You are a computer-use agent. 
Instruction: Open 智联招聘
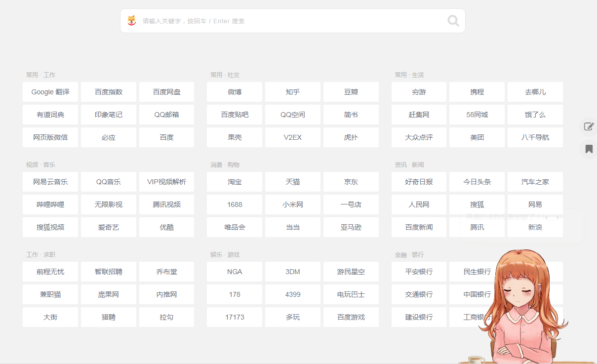(109, 272)
